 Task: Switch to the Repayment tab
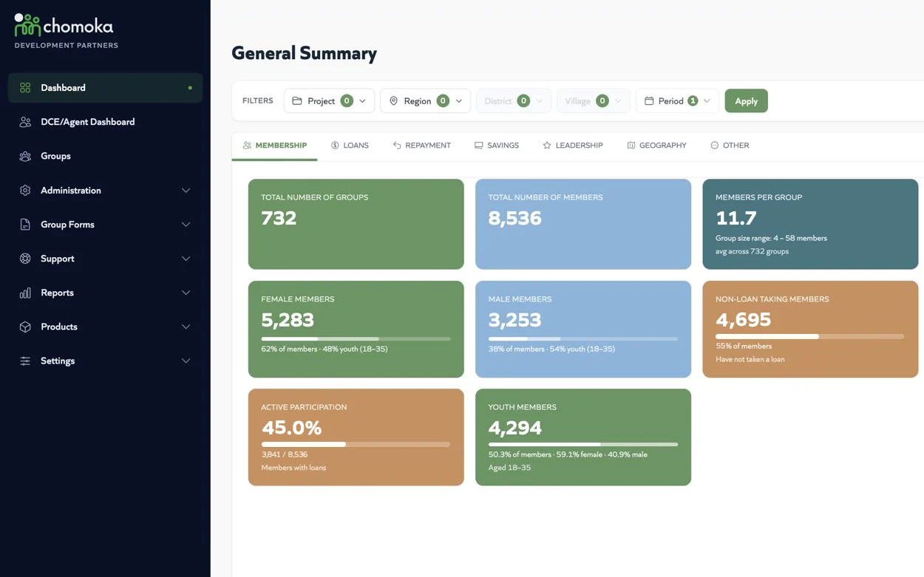421,146
